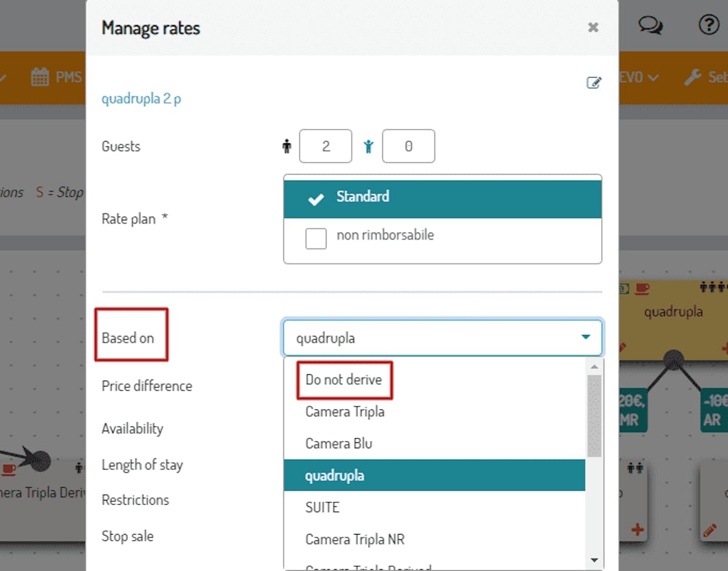Click the PMS calendar icon
The width and height of the screenshot is (728, 571).
click(x=40, y=77)
